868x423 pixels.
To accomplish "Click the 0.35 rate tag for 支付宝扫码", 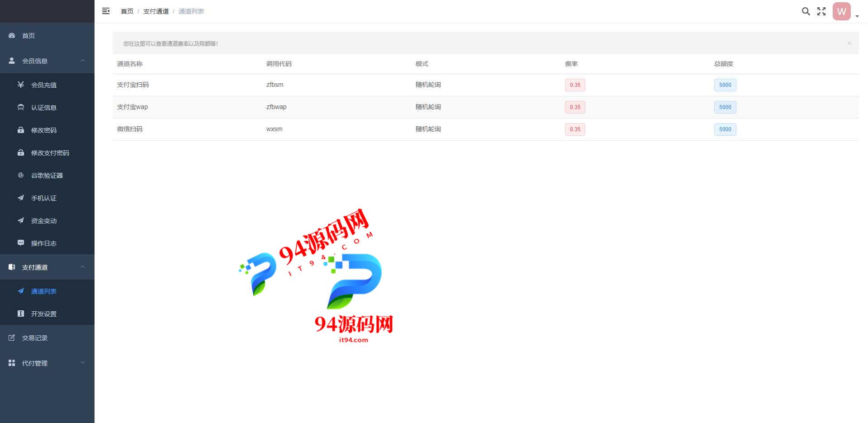I will point(575,85).
